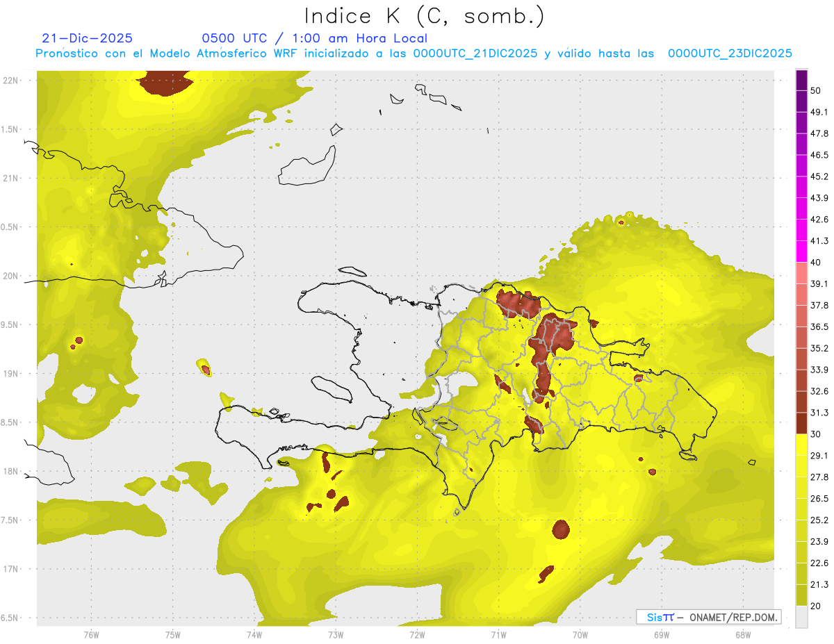Click the '17N' latitude label
The width and height of the screenshot is (834, 644).
point(10,569)
